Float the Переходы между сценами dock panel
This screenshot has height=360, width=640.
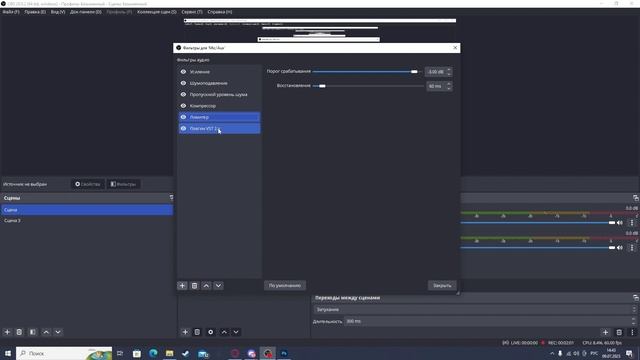(x=636, y=298)
